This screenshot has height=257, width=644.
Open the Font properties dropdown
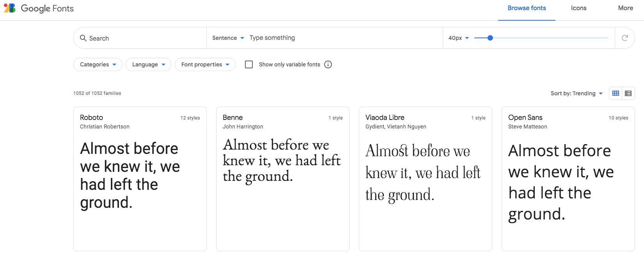205,64
